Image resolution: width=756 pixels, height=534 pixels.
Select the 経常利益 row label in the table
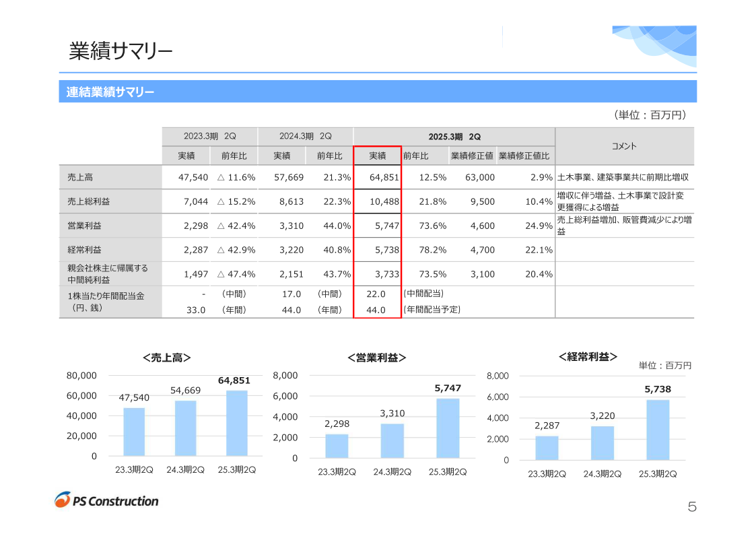(84, 249)
